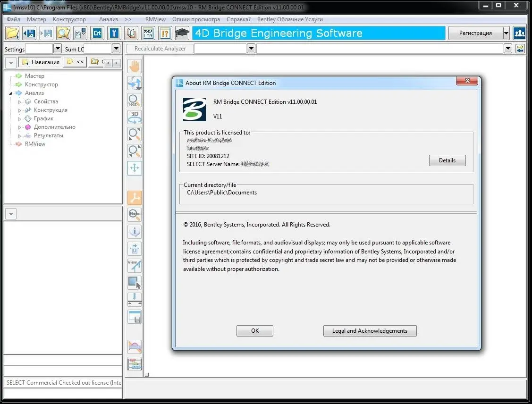Screen dimensions: 532x404
Task: Click the refresh icon at far right of input bar
Action: (x=520, y=49)
